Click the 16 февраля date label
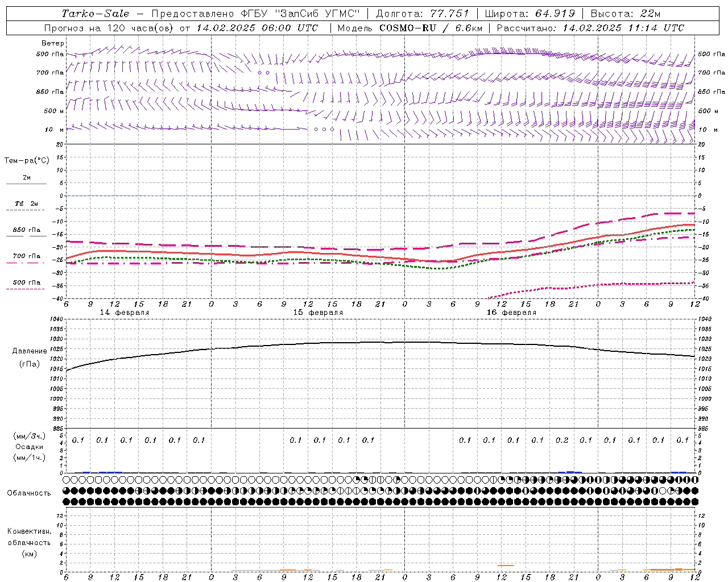Image resolution: width=728 pixels, height=582 pixels. [511, 313]
